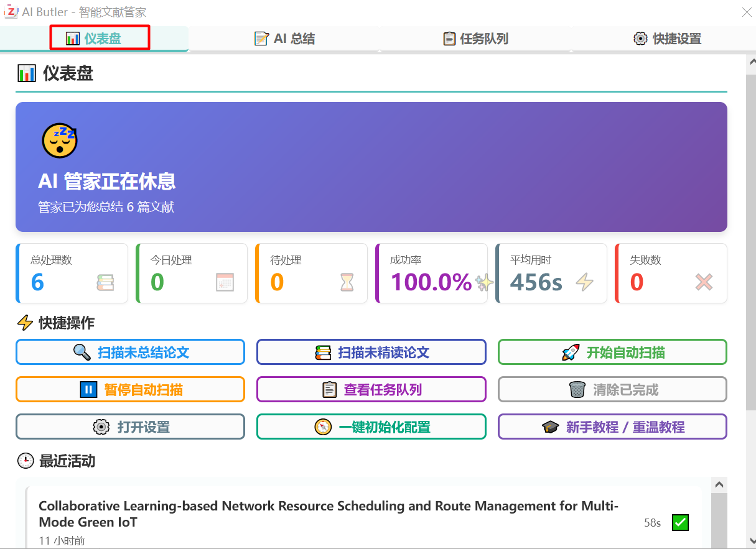756x549 pixels.
Task: Click the compass icon on 一键初始化配置
Action: tap(323, 427)
